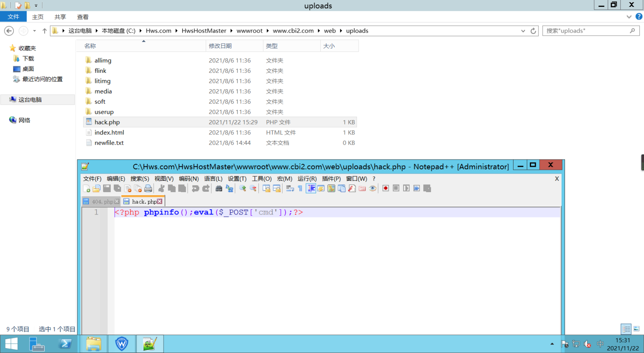
Task: Select the allimg folder
Action: point(103,60)
